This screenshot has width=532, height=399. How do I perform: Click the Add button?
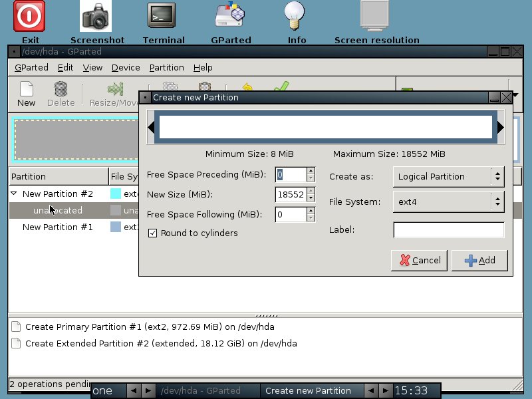(x=479, y=261)
